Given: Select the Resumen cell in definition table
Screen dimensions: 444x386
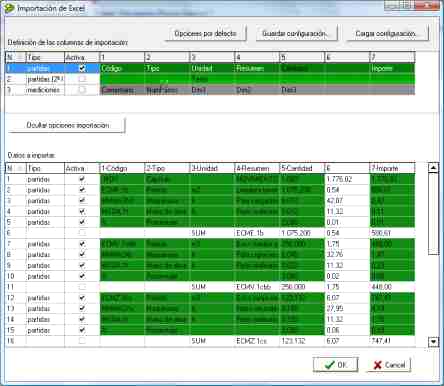Looking at the screenshot, I should (257, 68).
